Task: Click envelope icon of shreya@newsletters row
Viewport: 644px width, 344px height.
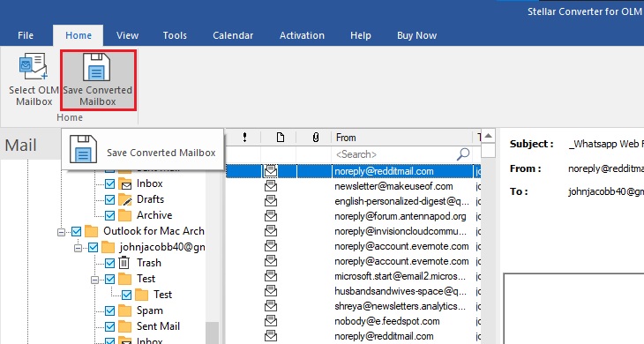Action: [271, 306]
